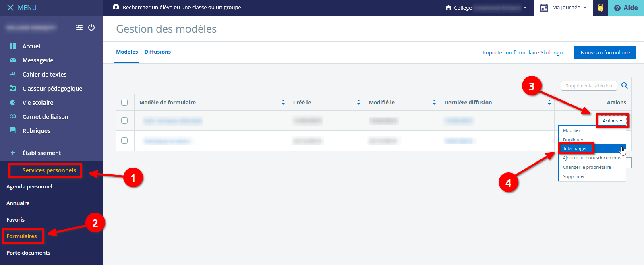644x265 pixels.
Task: Choose Télécharger from the actions menu
Action: (575, 149)
